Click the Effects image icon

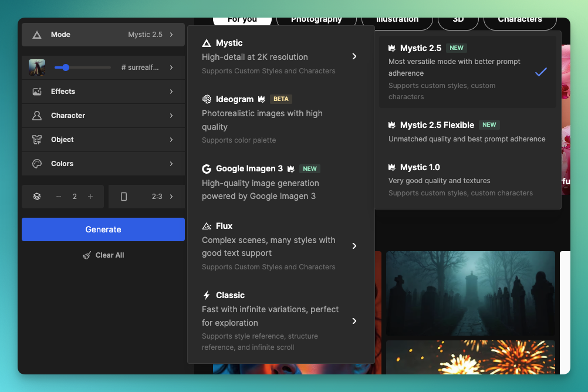pos(37,92)
